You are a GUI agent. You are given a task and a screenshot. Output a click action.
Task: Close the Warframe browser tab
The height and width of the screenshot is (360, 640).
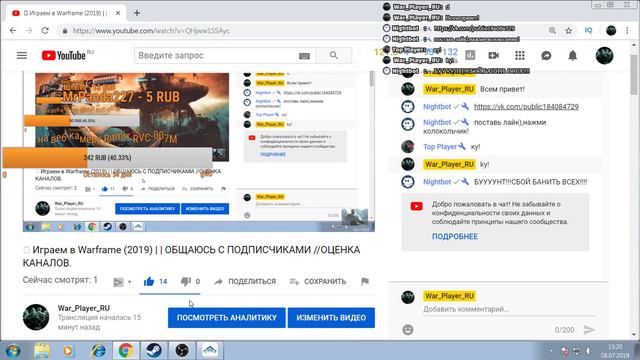coord(118,13)
